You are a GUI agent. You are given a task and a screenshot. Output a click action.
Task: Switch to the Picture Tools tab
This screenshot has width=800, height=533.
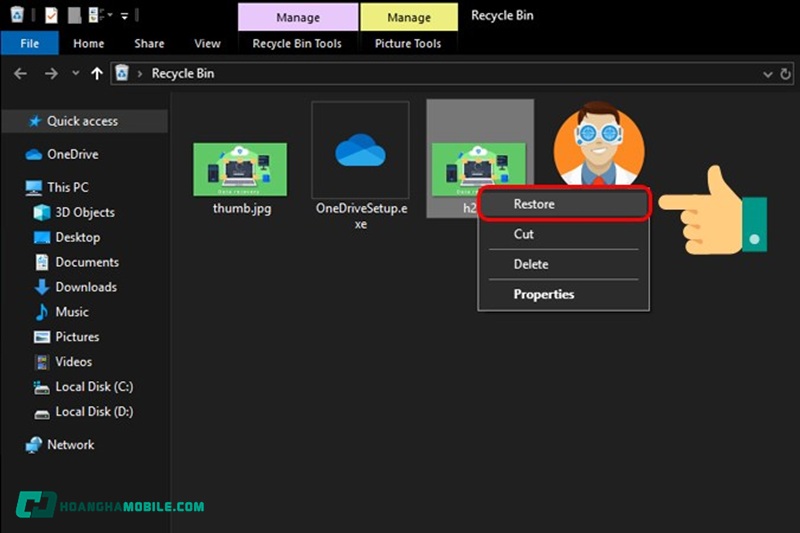coord(408,44)
